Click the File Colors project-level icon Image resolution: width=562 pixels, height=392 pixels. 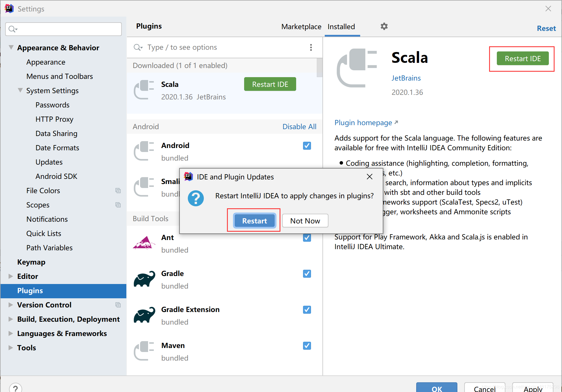click(x=118, y=191)
